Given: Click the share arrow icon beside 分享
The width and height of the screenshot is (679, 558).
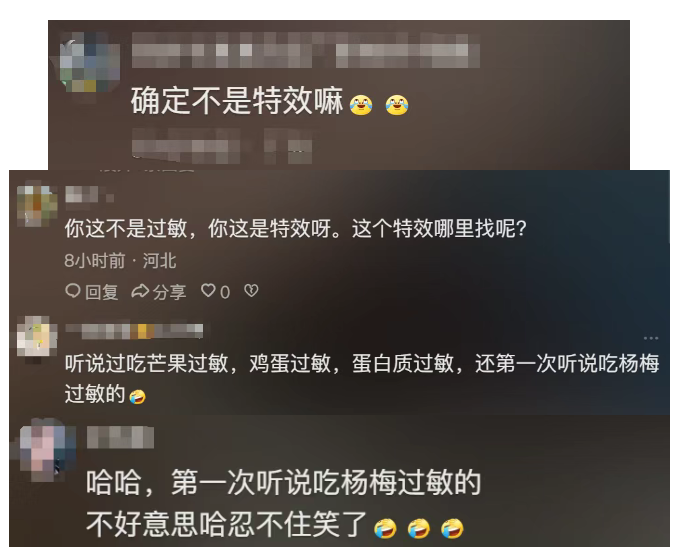Looking at the screenshot, I should (x=140, y=291).
